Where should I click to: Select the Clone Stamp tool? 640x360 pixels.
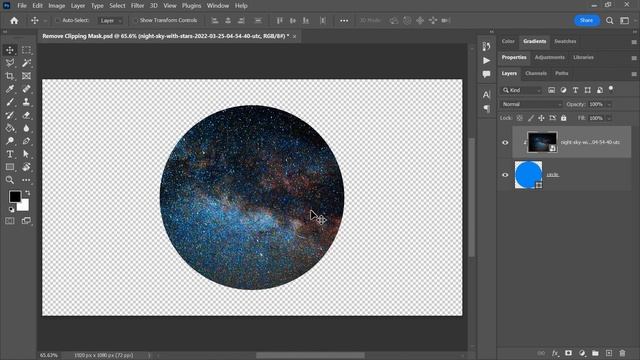click(x=26, y=102)
